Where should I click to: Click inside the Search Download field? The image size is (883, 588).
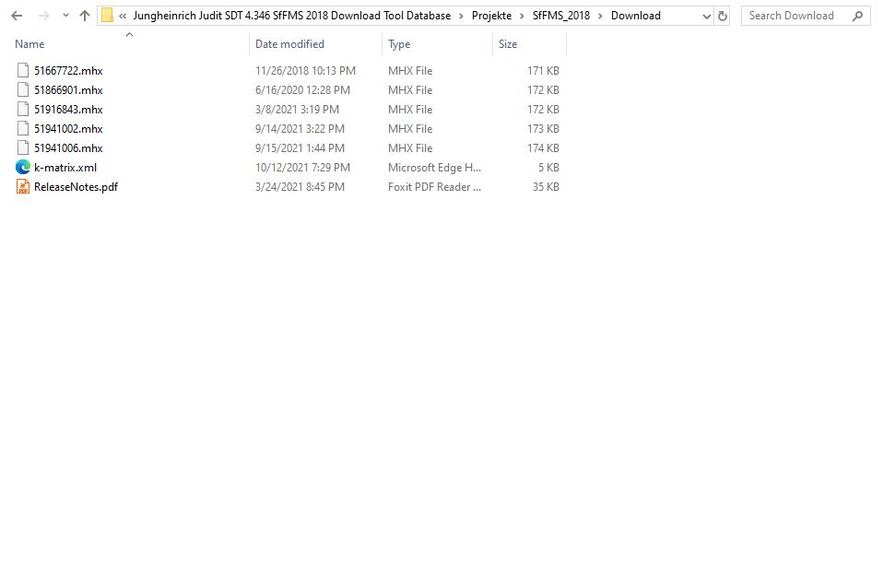tap(793, 16)
